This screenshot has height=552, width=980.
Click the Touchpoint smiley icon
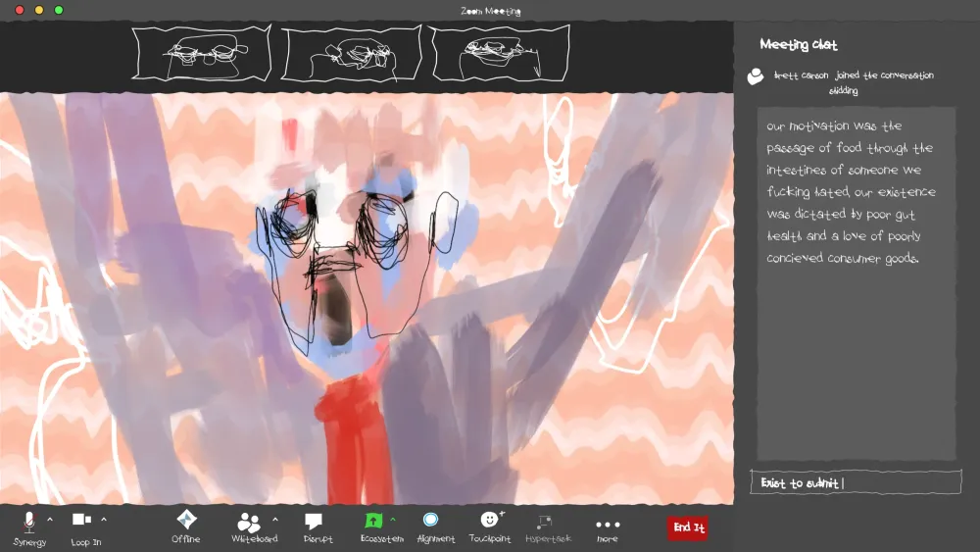tap(490, 519)
